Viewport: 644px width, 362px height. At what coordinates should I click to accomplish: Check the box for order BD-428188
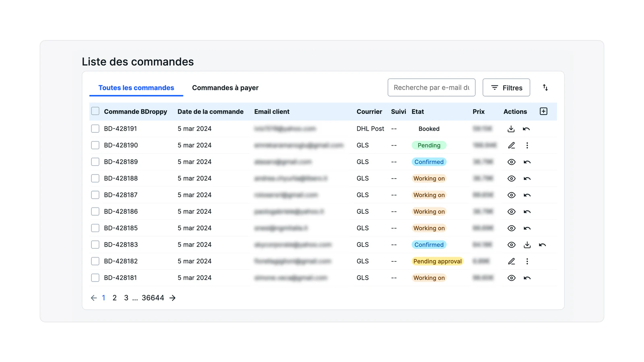coord(95,178)
